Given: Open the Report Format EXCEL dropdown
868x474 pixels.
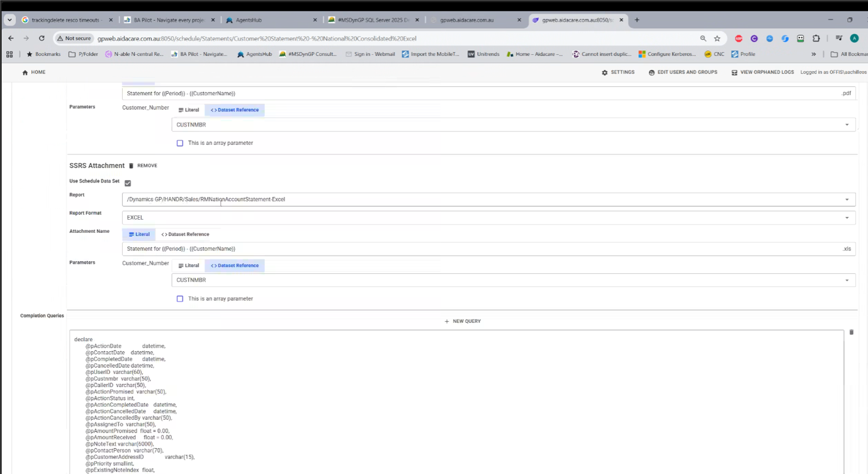Looking at the screenshot, I should (x=488, y=217).
